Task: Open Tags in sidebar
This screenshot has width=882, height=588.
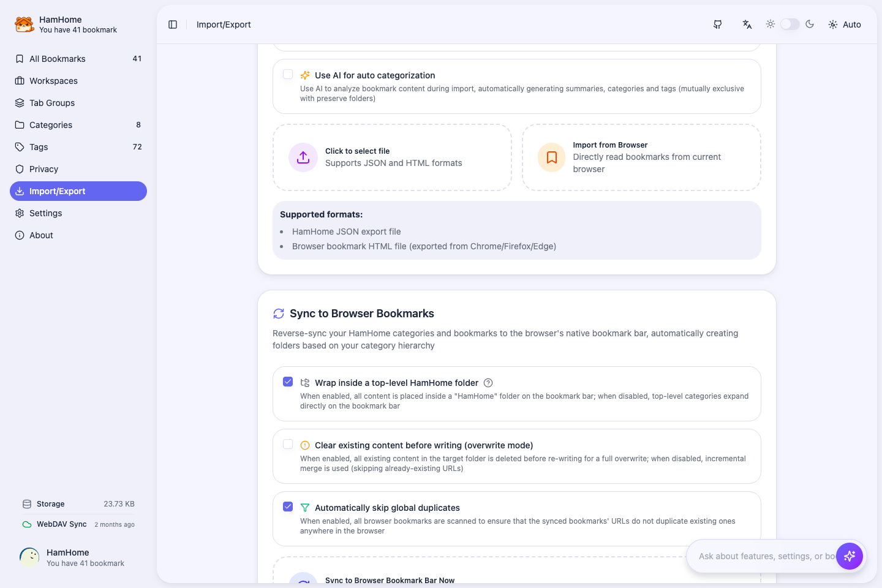Action: click(x=78, y=147)
